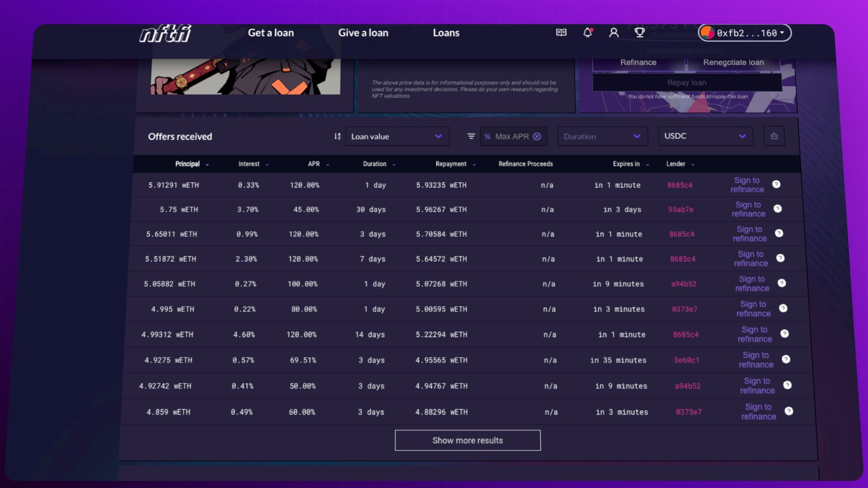Click the 'in 35 minutes' expiry cell

point(618,360)
